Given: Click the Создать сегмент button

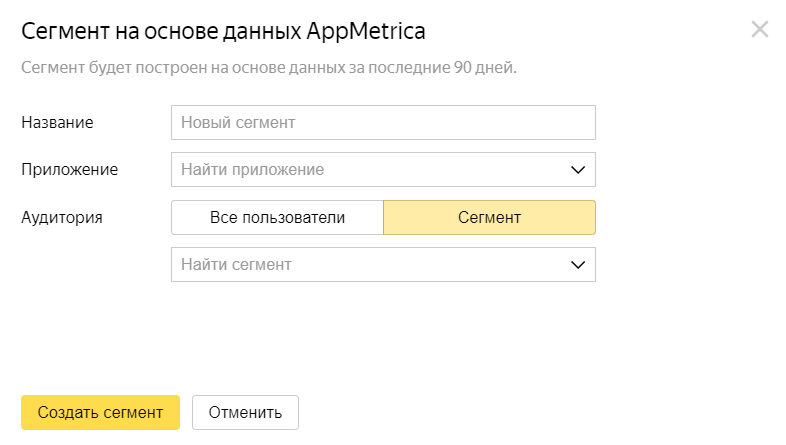Looking at the screenshot, I should click(x=100, y=412).
